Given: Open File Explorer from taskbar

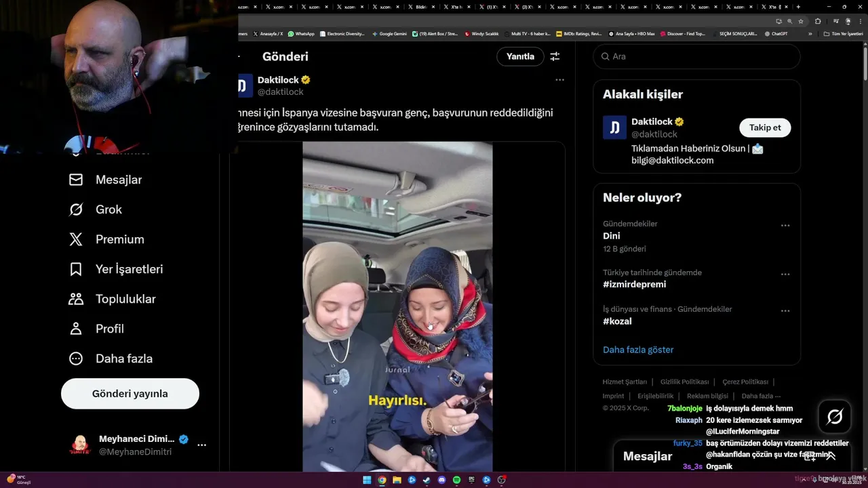Looking at the screenshot, I should click(397, 480).
